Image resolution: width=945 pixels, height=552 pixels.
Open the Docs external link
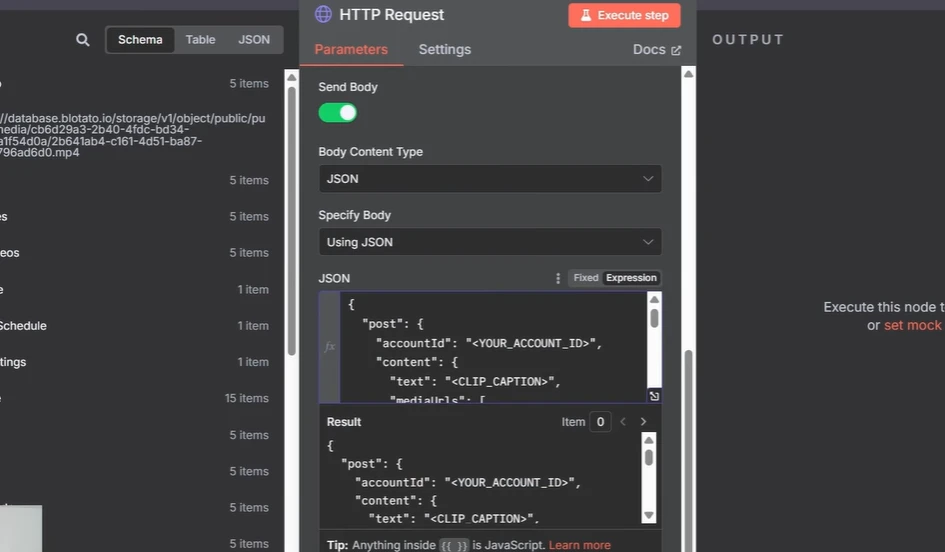click(x=656, y=50)
